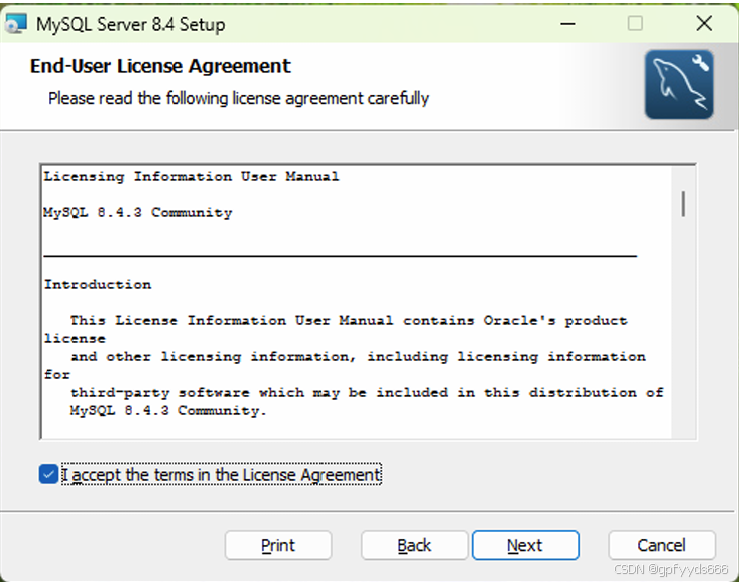This screenshot has width=739, height=582.
Task: Uncheck the accept license terms checkbox
Action: 49,474
